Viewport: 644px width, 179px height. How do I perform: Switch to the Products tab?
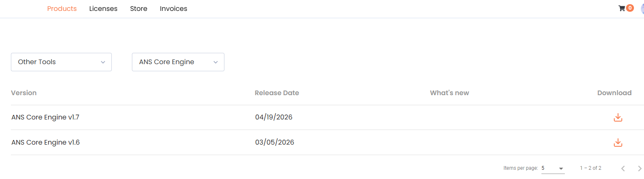(62, 8)
